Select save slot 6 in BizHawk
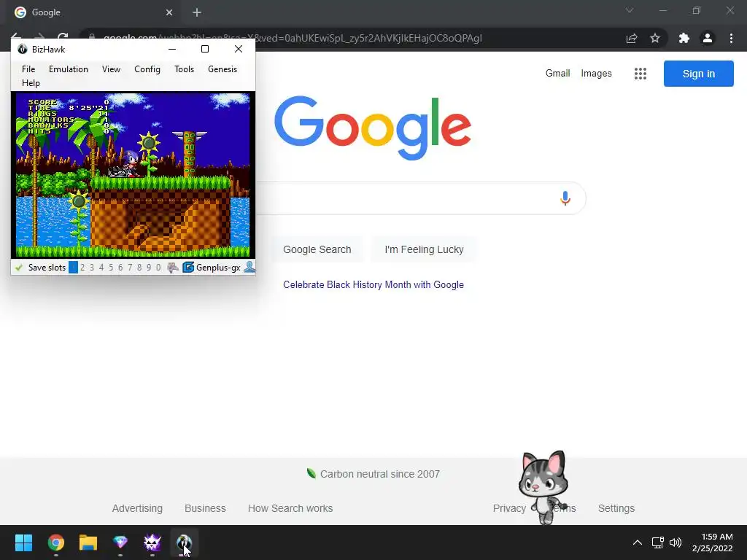 [120, 268]
